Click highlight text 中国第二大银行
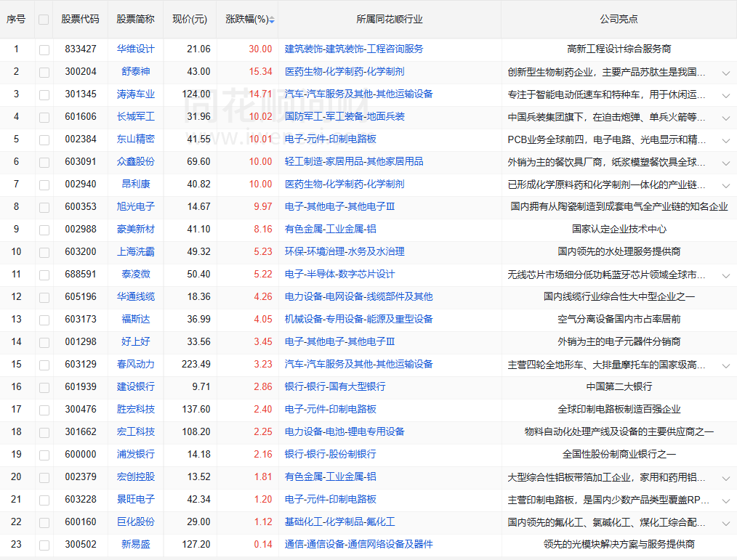This screenshot has height=560, width=737. point(619,386)
